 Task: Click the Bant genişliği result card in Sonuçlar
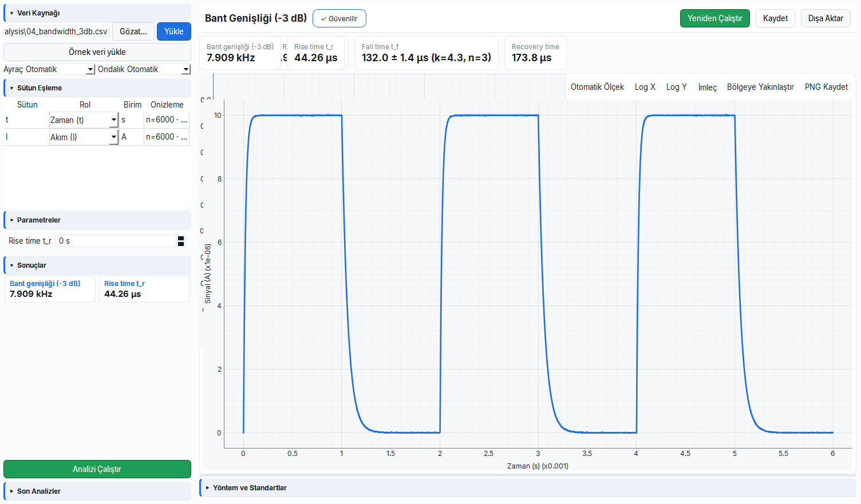[x=50, y=289]
